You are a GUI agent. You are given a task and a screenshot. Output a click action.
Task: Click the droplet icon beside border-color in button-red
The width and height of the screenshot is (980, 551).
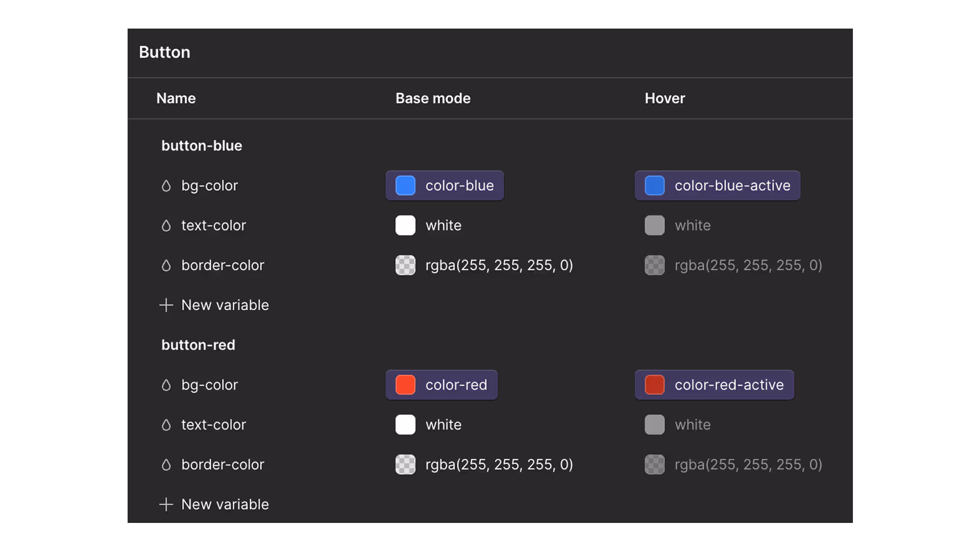(166, 464)
